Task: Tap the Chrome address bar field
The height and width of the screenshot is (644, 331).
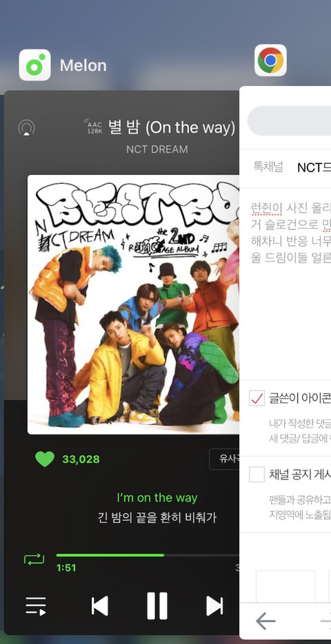Action: click(x=289, y=121)
